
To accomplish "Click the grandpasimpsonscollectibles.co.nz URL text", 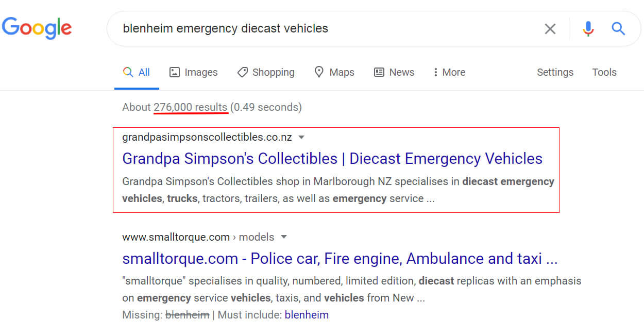I will (207, 137).
